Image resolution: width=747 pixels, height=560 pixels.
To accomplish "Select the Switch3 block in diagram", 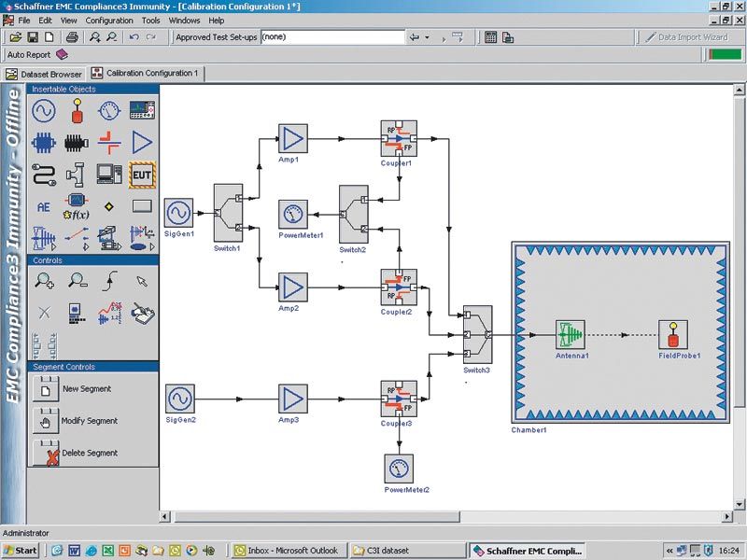I will tap(478, 335).
